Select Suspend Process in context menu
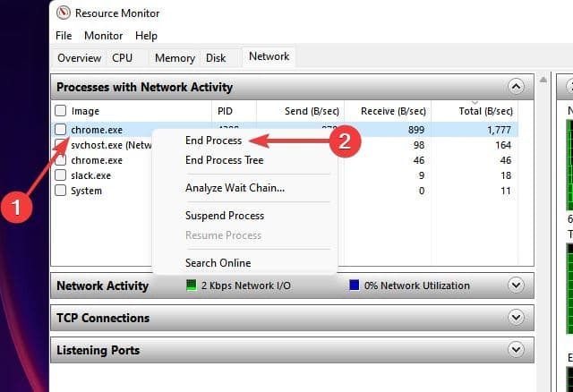This screenshot has width=573, height=392. (224, 216)
